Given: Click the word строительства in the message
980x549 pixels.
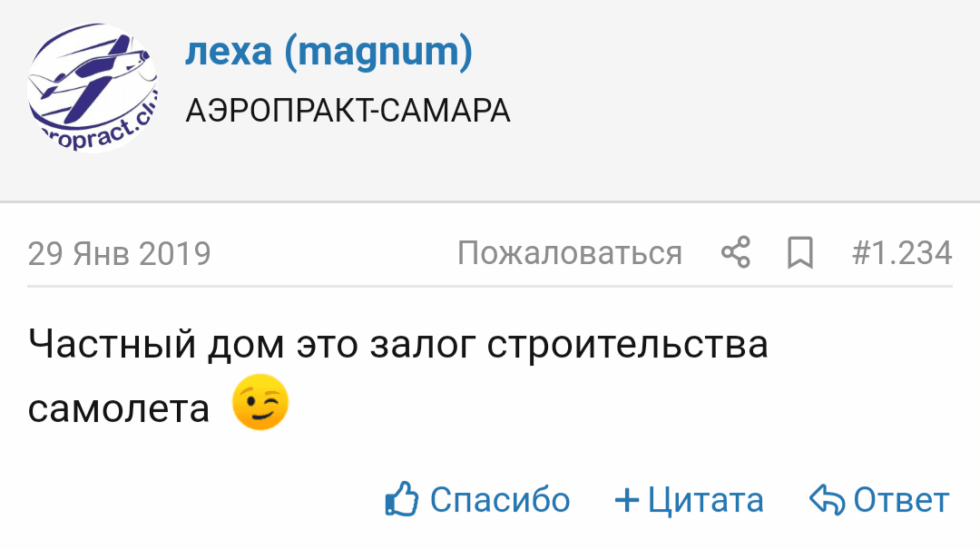Looking at the screenshot, I should [627, 345].
